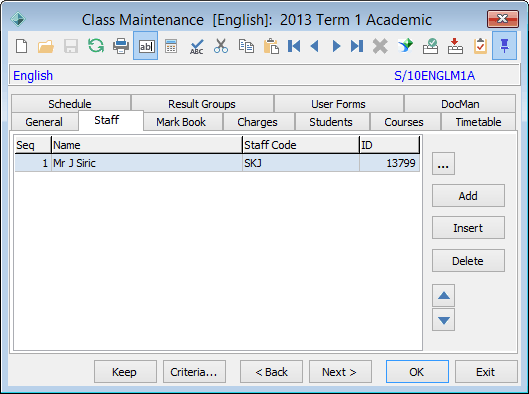The height and width of the screenshot is (394, 529).
Task: Click the 13799 ID cell
Action: [x=389, y=163]
